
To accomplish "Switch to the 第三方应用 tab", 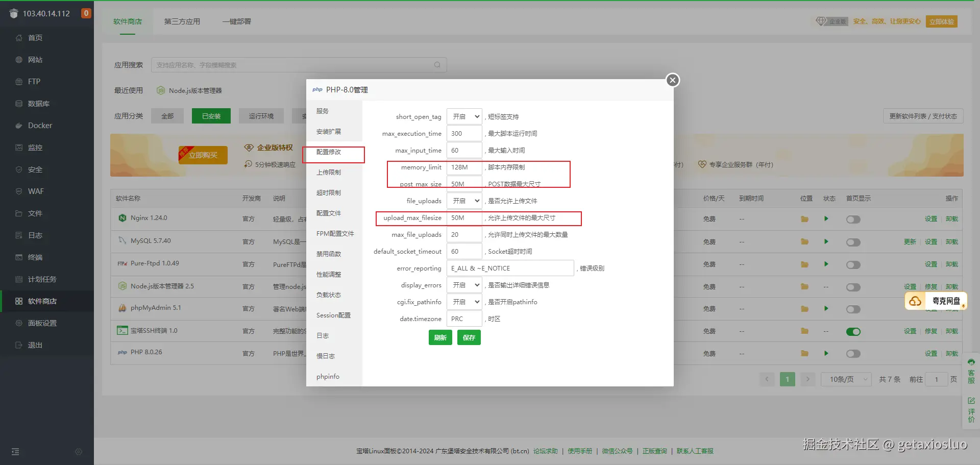I will coord(182,21).
